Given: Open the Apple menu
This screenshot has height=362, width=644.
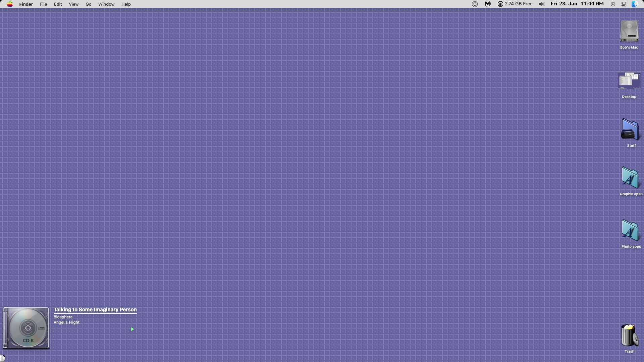Looking at the screenshot, I should pyautogui.click(x=10, y=4).
